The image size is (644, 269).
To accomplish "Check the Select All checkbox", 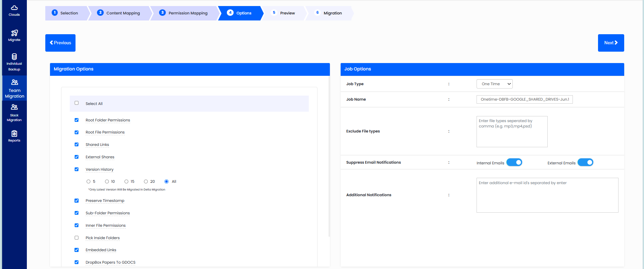I will point(77,103).
